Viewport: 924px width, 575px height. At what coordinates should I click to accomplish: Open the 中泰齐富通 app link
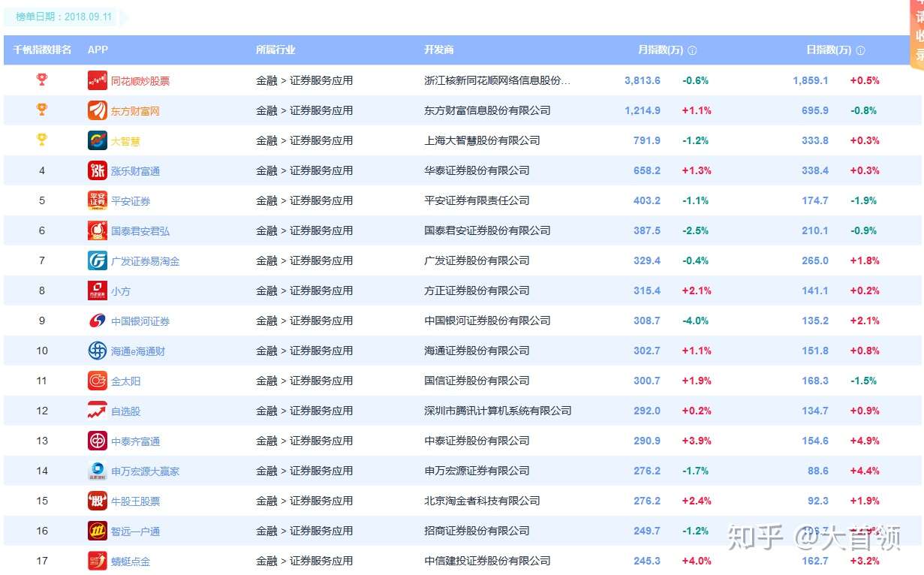135,441
